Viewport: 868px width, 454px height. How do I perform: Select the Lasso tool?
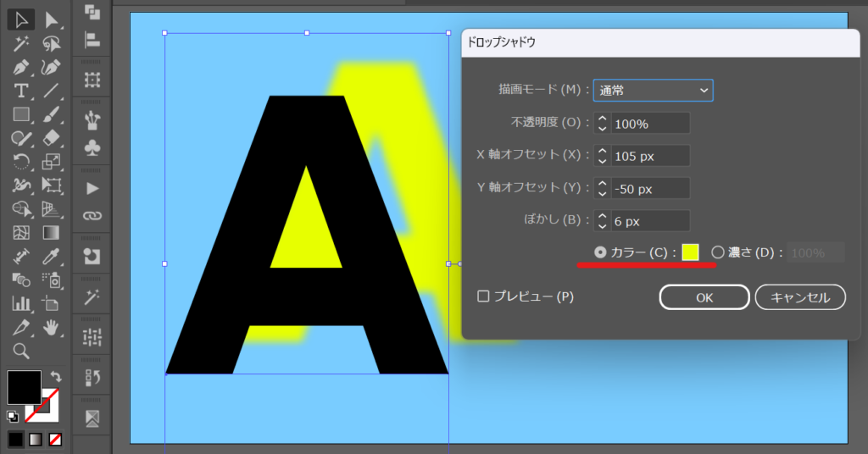click(51, 44)
